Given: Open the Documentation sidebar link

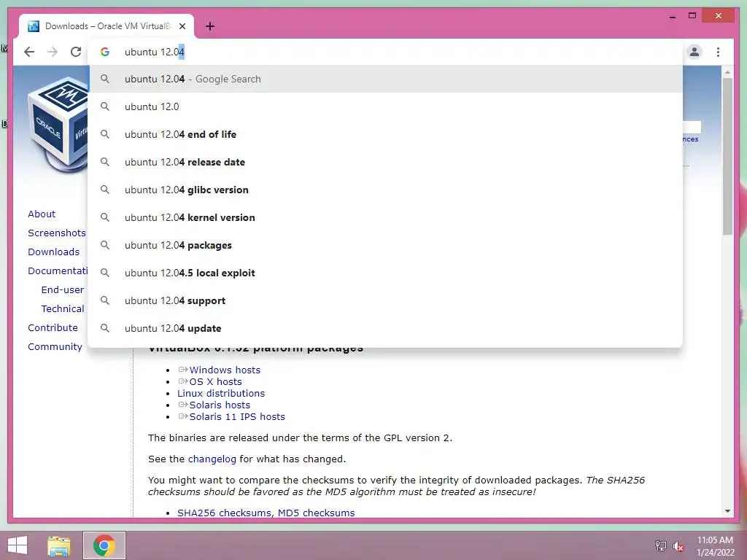Looking at the screenshot, I should (x=58, y=271).
